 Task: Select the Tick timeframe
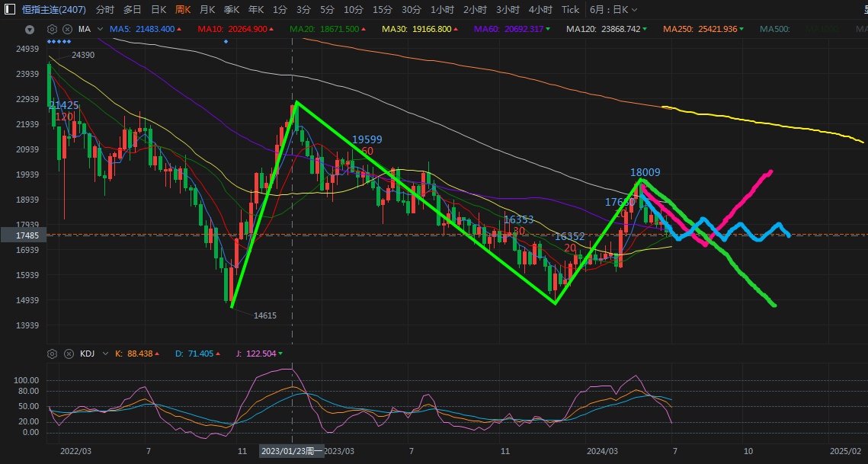point(570,10)
